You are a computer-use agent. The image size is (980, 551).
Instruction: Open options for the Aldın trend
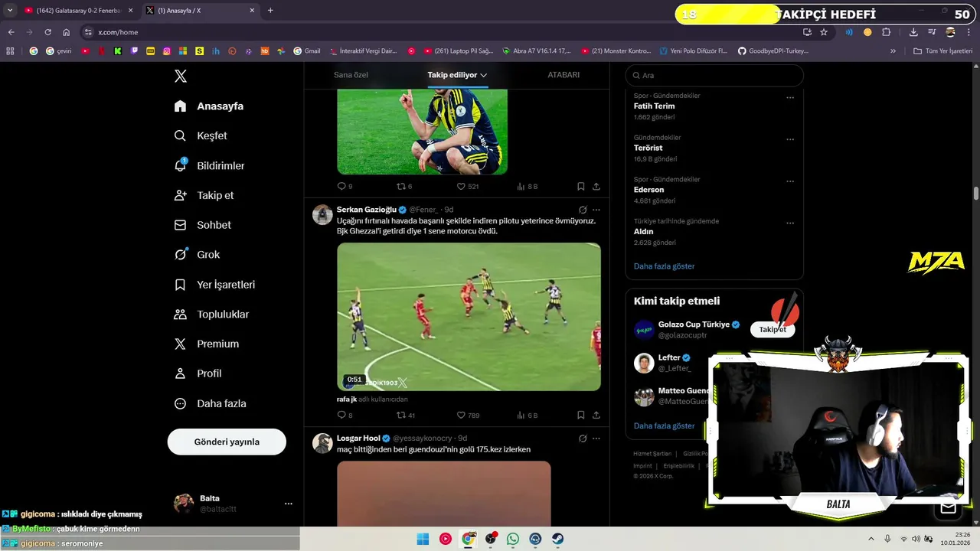click(x=790, y=223)
